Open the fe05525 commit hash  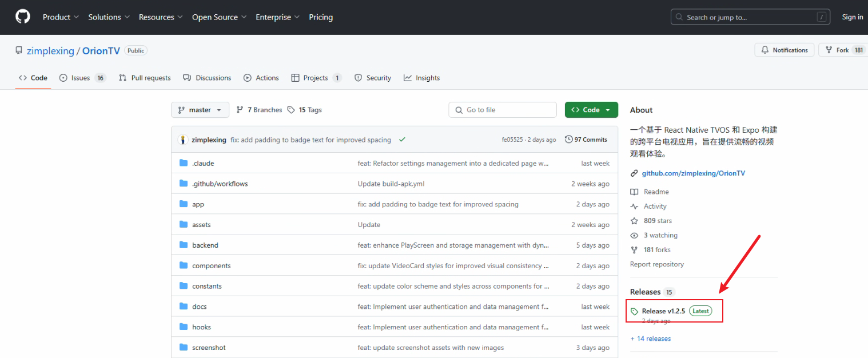pyautogui.click(x=513, y=140)
